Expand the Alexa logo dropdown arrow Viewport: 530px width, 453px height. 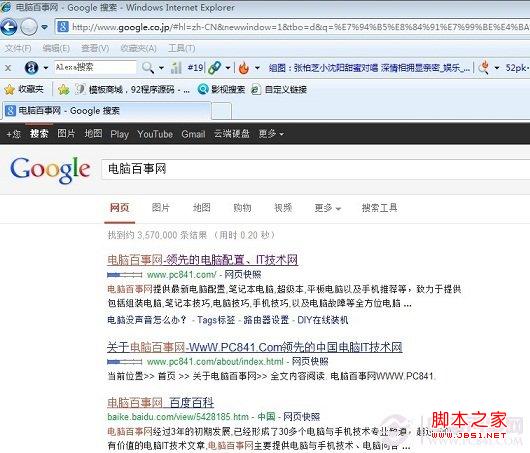[46, 68]
